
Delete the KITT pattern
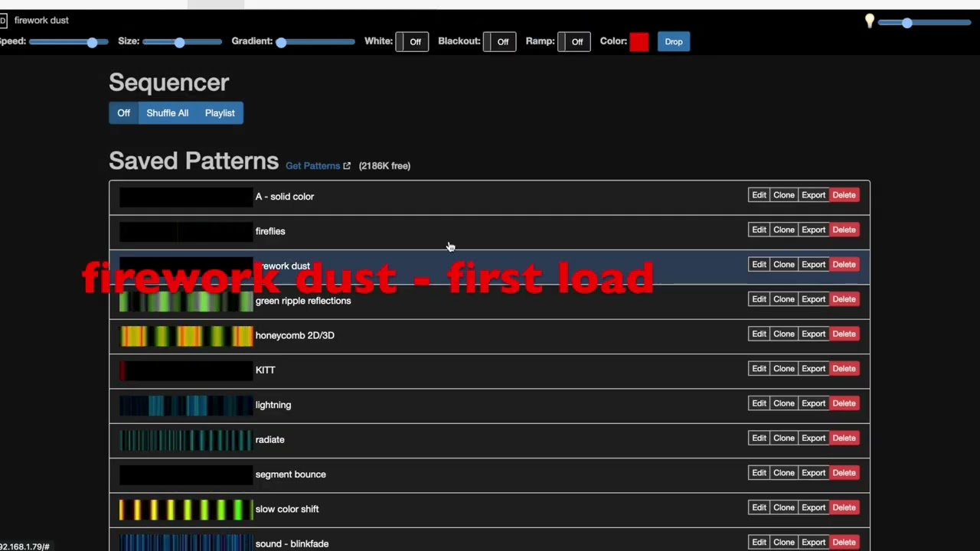pyautogui.click(x=844, y=369)
